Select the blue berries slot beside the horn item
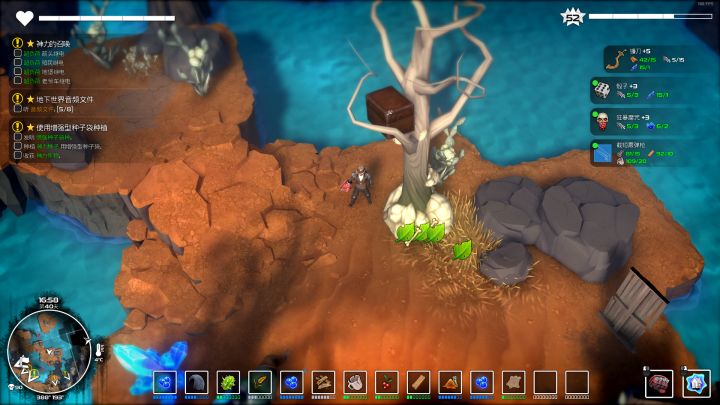Screen dimensions: 720x405 [164, 382]
